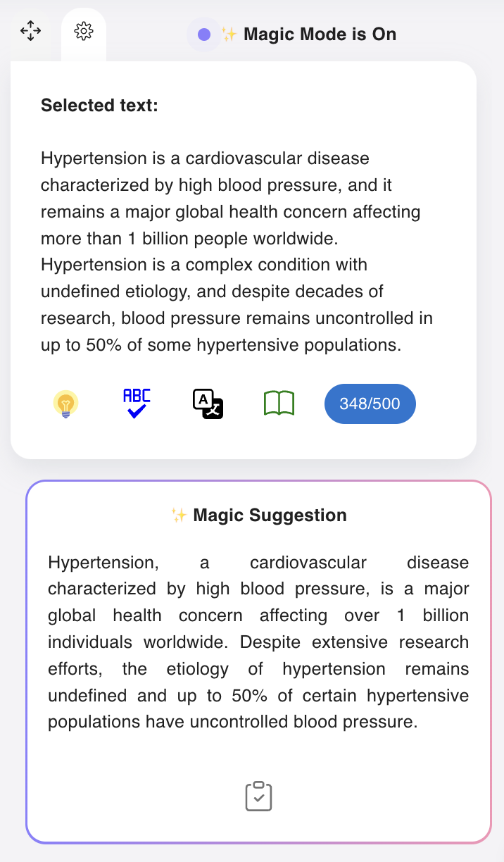
Task: Click the Magic Suggestion title text
Action: [x=267, y=515]
